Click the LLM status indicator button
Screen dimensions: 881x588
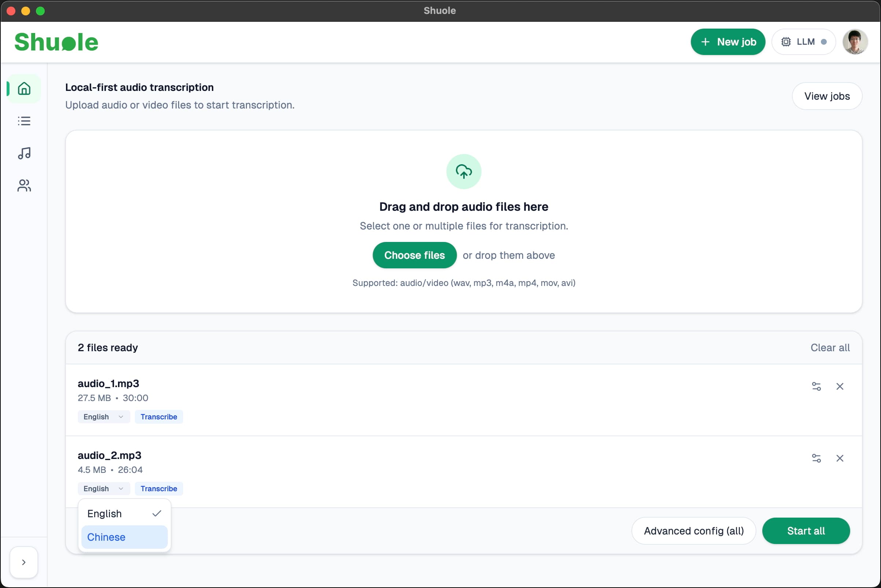pos(803,42)
